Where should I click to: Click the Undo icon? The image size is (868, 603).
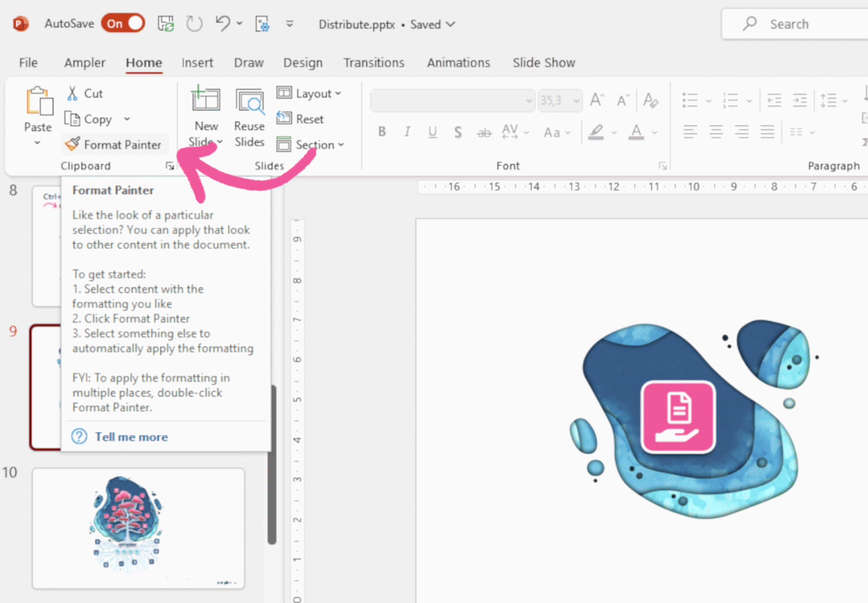[222, 23]
